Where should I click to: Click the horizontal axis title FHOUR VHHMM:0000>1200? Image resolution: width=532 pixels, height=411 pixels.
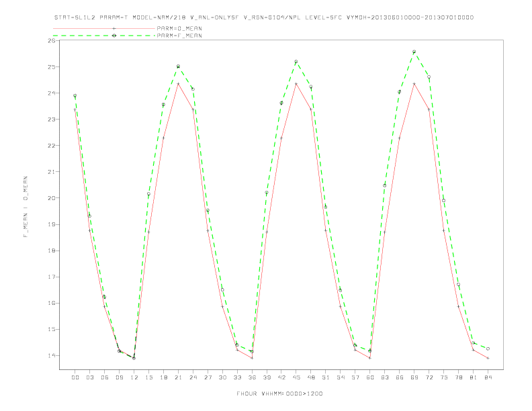[x=279, y=394]
